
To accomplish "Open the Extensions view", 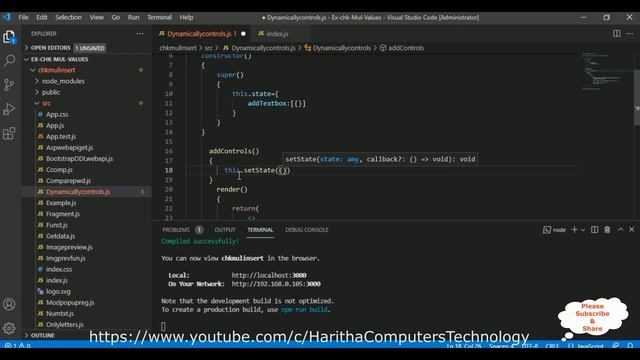I will 9,133.
